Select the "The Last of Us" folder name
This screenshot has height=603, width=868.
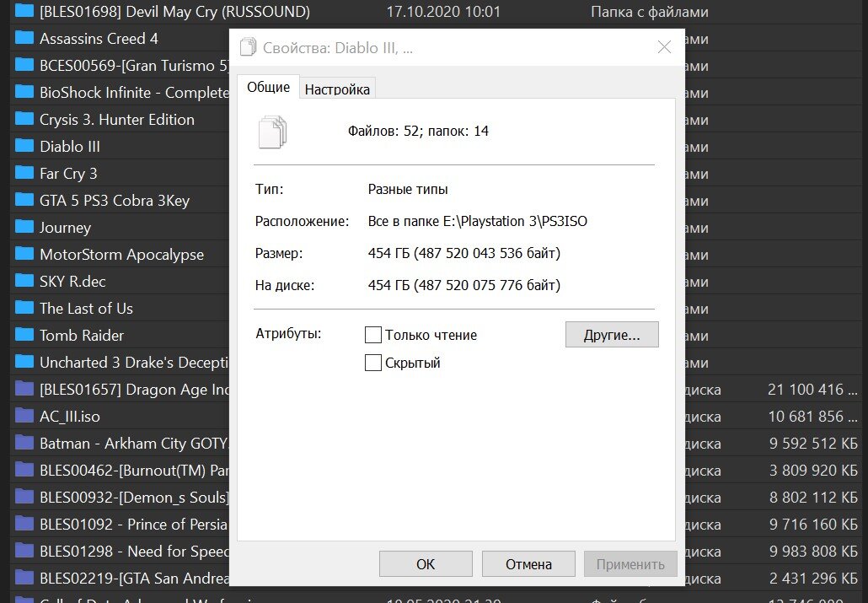86,308
